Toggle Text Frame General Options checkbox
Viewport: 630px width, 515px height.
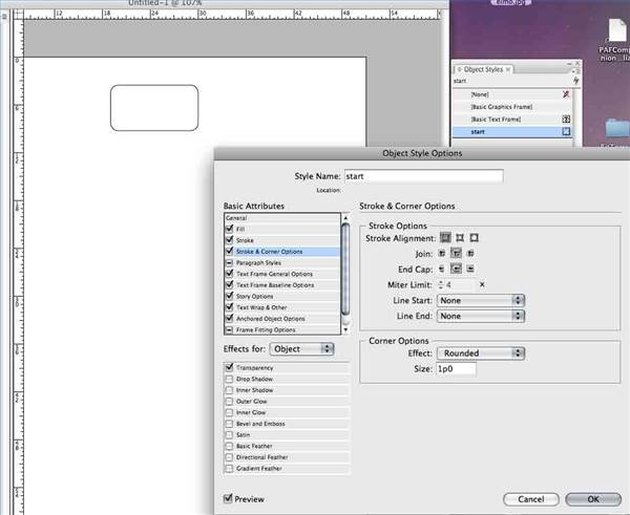coord(229,274)
